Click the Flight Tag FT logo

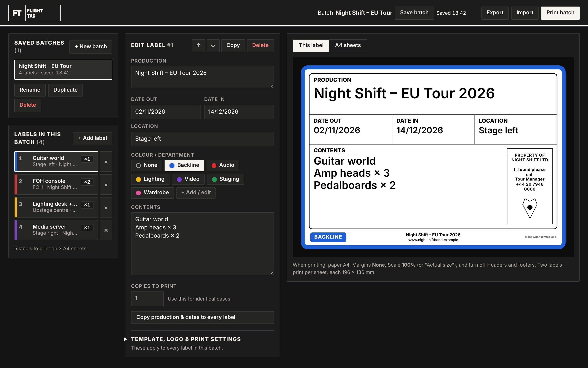coord(35,13)
